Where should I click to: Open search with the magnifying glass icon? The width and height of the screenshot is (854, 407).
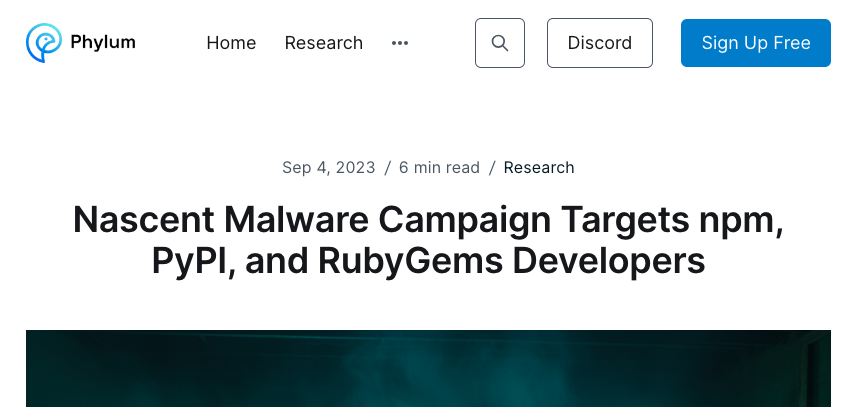(x=500, y=43)
